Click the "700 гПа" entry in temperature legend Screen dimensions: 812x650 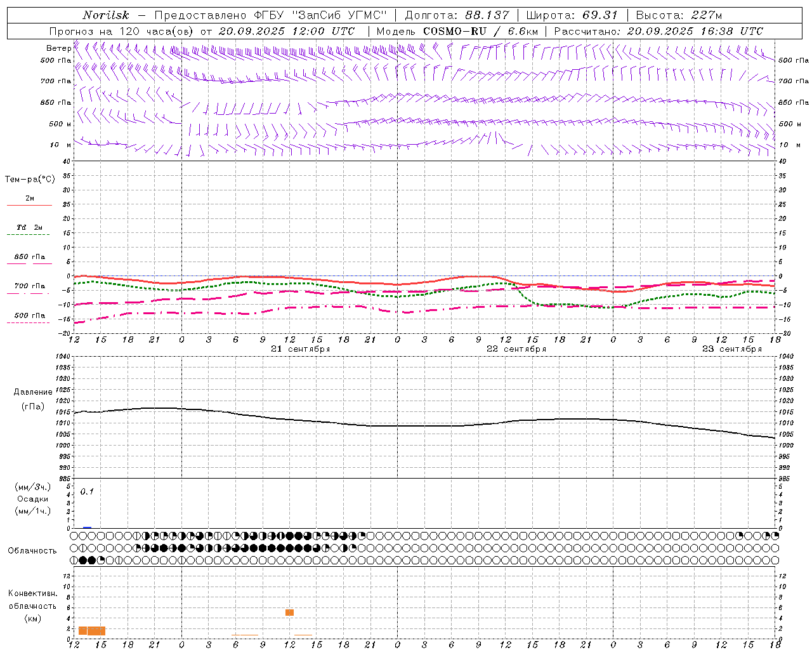[30, 286]
